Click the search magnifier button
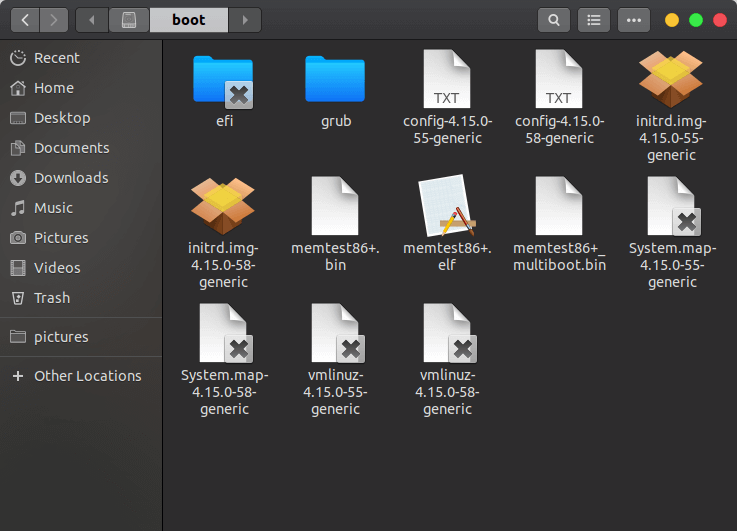Screen dimensions: 737x531 tap(553, 20)
